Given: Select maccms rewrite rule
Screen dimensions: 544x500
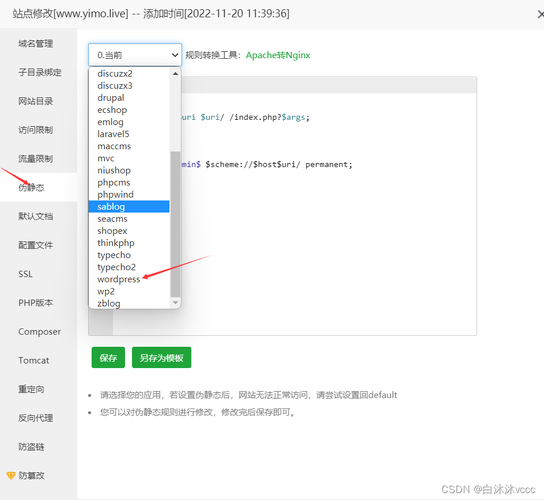Looking at the screenshot, I should coord(129,146).
